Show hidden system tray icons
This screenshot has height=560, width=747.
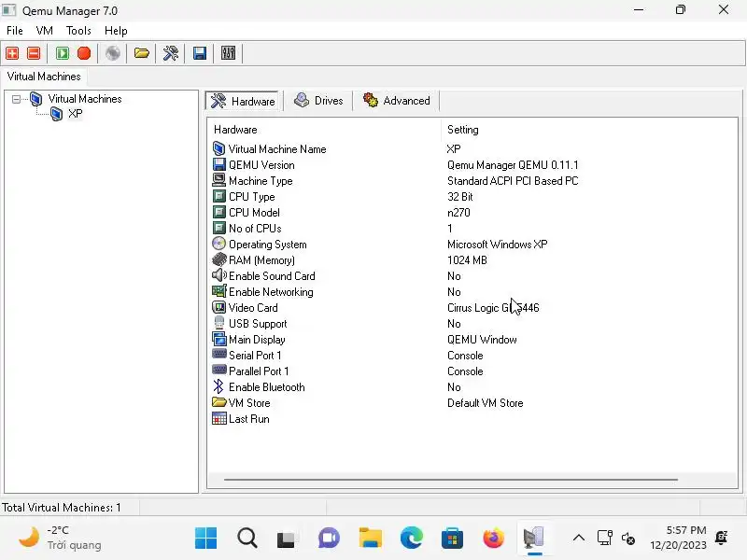point(578,539)
